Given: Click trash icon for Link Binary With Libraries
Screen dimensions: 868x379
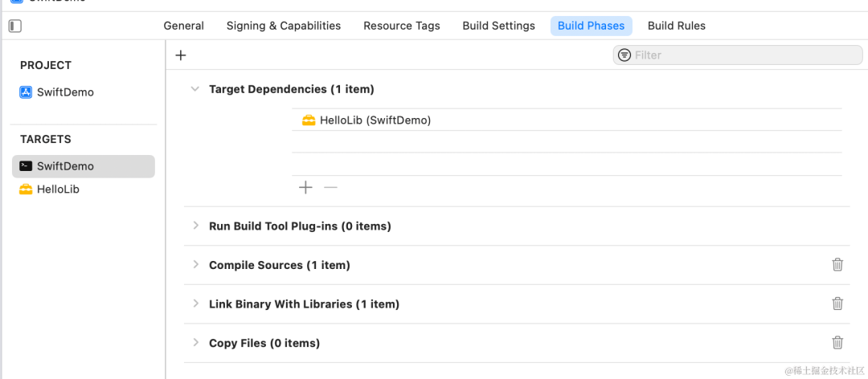Looking at the screenshot, I should point(837,304).
